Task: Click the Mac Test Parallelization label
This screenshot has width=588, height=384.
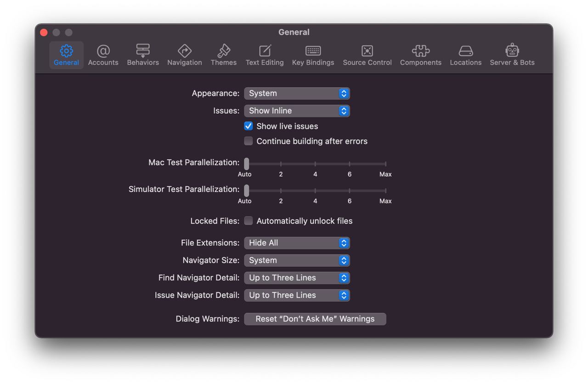Action: 194,162
